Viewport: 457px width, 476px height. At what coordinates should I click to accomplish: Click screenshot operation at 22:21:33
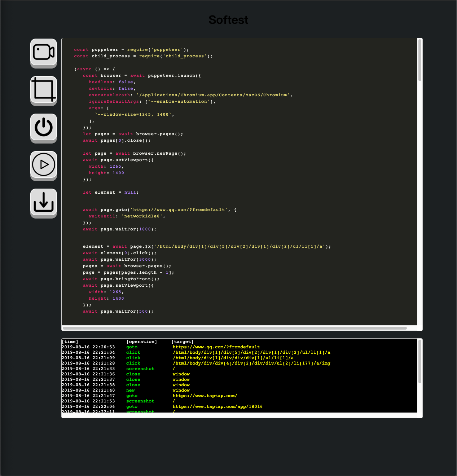coord(140,369)
